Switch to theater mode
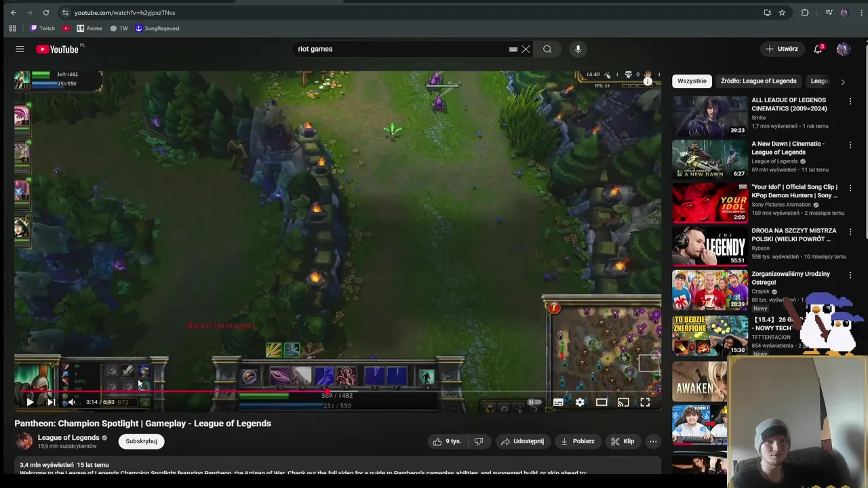Image resolution: width=868 pixels, height=488 pixels. click(x=601, y=402)
